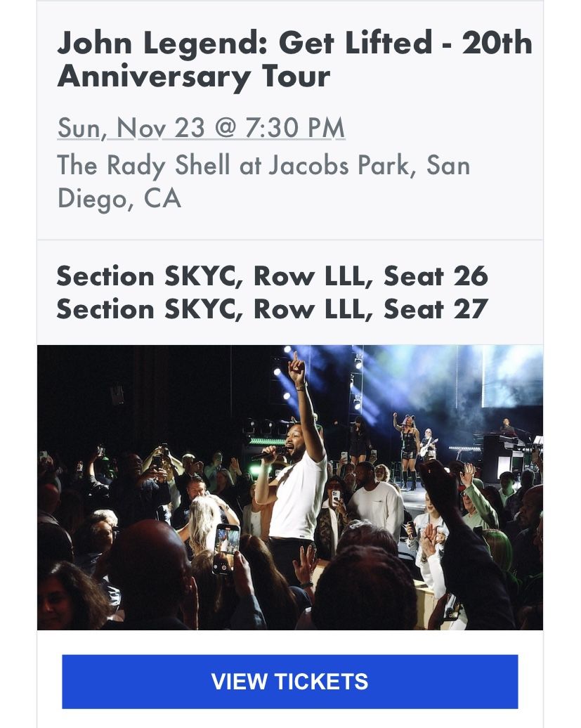Select Section SKYC, Row LLL, Seat 26
Screen dimensions: 581x728
click(273, 277)
